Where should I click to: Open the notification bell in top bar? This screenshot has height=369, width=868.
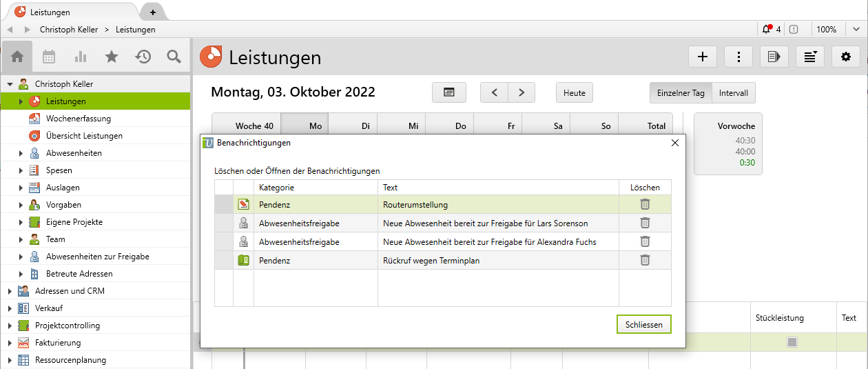[767, 30]
